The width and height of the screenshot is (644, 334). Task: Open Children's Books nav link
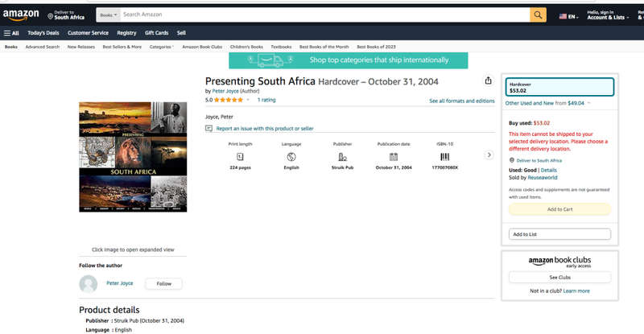point(246,47)
